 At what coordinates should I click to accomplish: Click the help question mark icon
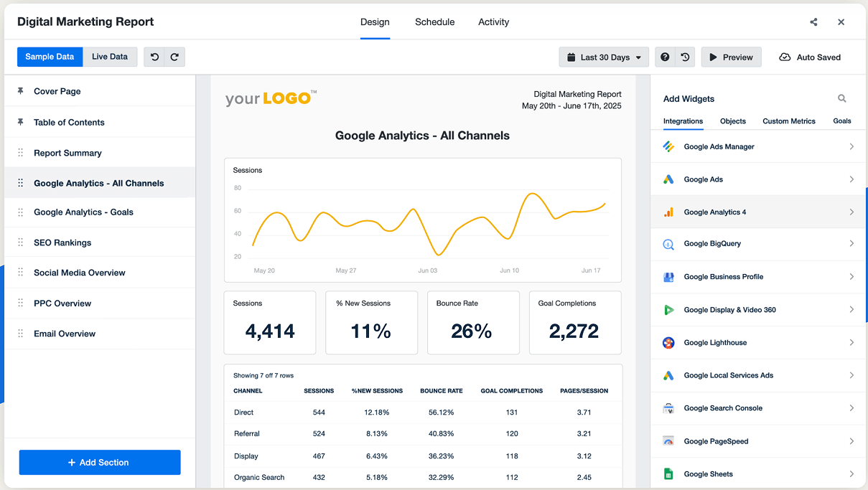pos(664,57)
